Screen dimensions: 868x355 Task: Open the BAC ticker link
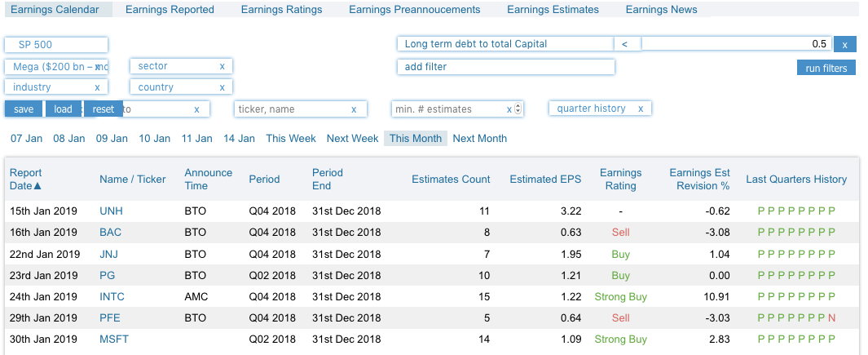click(110, 233)
